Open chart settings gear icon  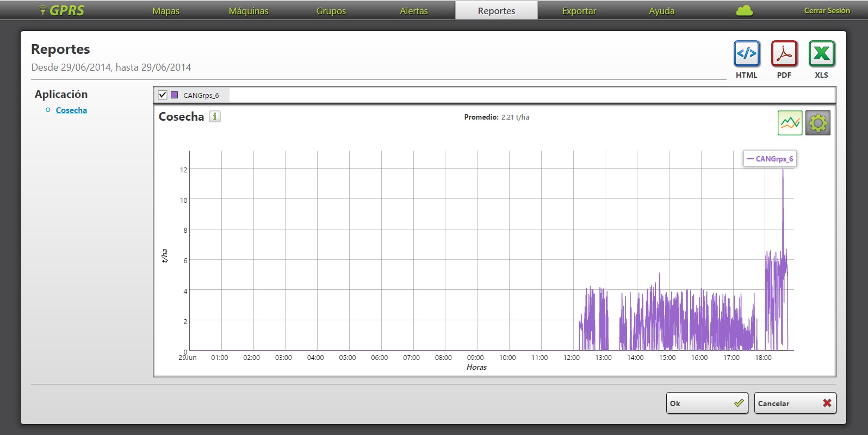tap(817, 123)
